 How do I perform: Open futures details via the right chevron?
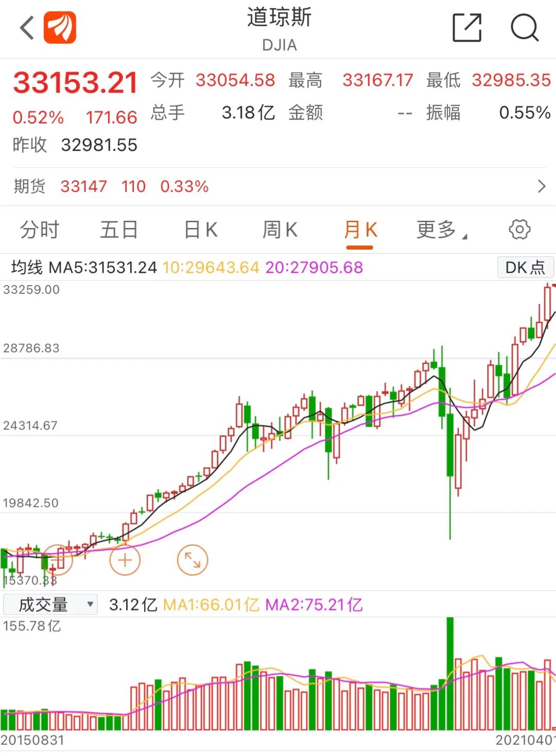pyautogui.click(x=542, y=186)
